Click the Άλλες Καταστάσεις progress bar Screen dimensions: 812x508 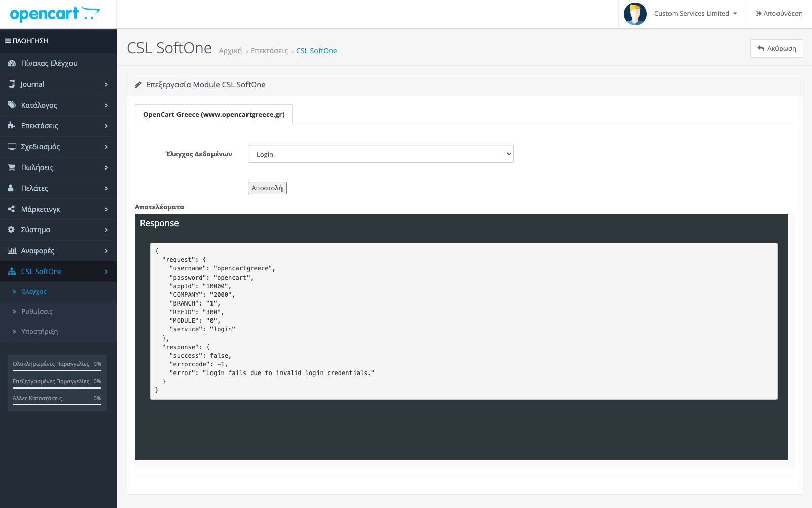pos(57,405)
